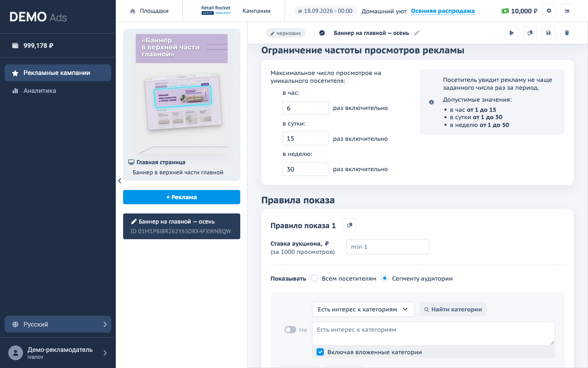Switch to the Кампании tab
This screenshot has height=368, width=588.
(x=256, y=11)
